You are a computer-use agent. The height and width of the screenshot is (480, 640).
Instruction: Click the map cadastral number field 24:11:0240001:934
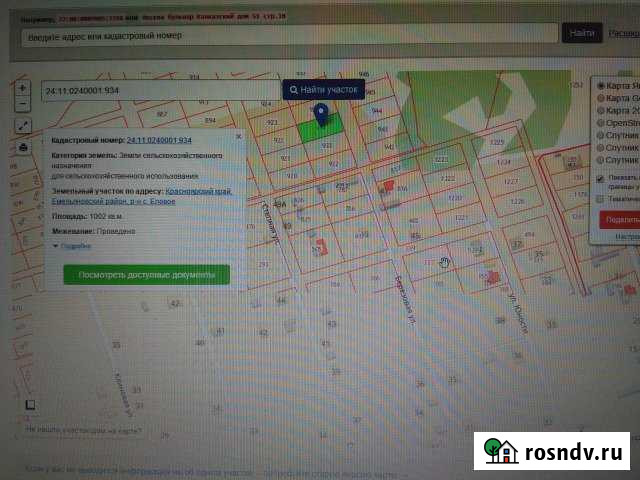point(158,90)
